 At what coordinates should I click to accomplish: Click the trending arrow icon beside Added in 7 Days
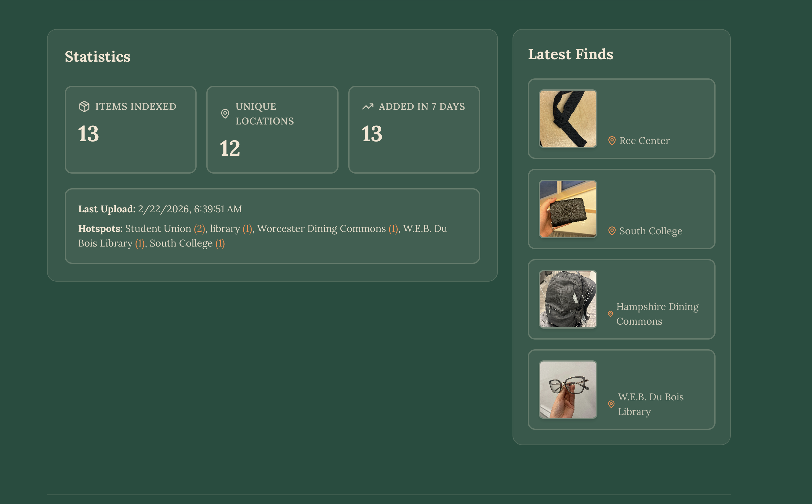(x=368, y=106)
